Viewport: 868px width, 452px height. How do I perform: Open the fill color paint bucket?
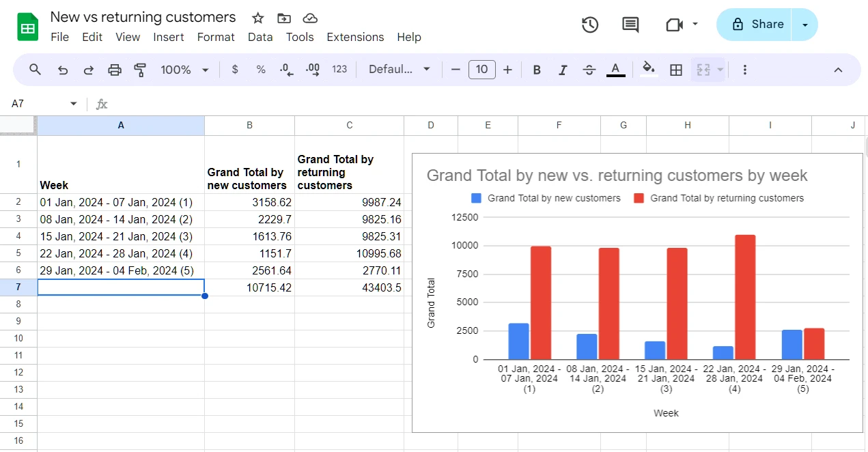point(649,69)
